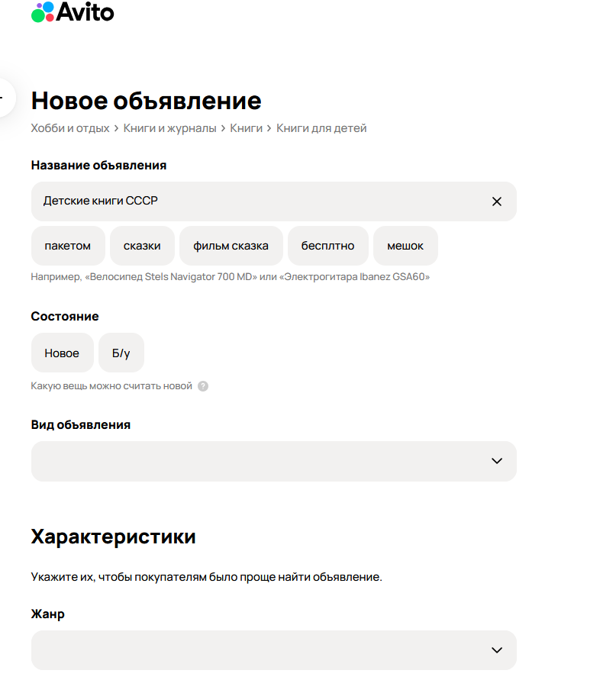This screenshot has height=680, width=616.
Task: Click the Avito logo icon
Action: (x=42, y=12)
